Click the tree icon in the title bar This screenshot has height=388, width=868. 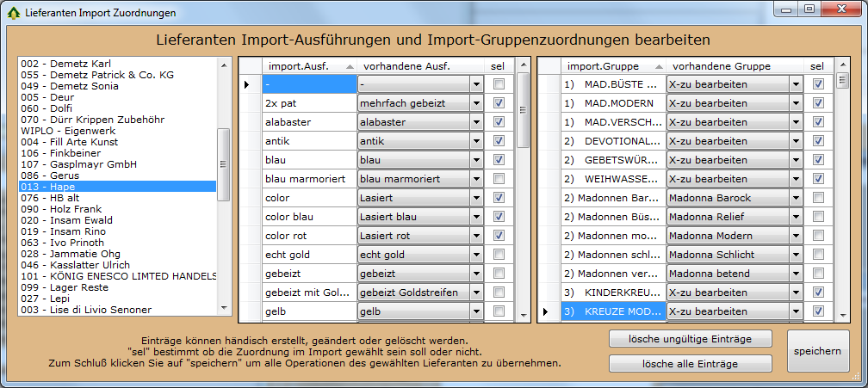[11, 13]
